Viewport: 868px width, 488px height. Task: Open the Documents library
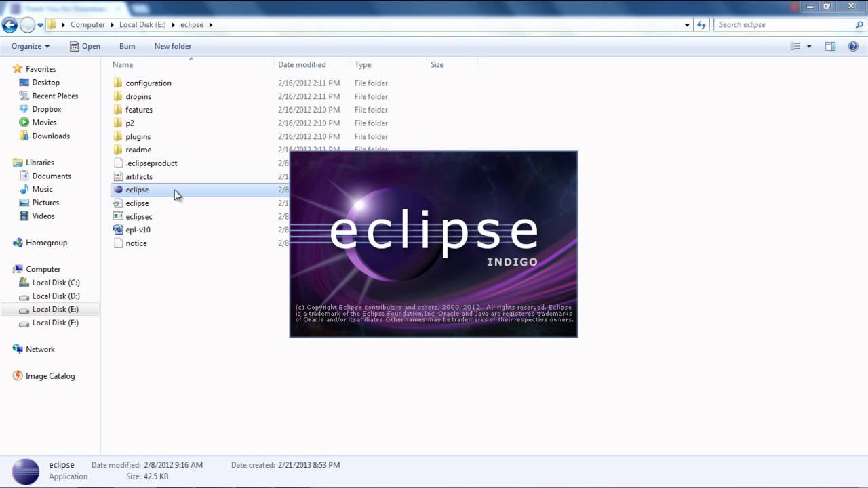[52, 176]
